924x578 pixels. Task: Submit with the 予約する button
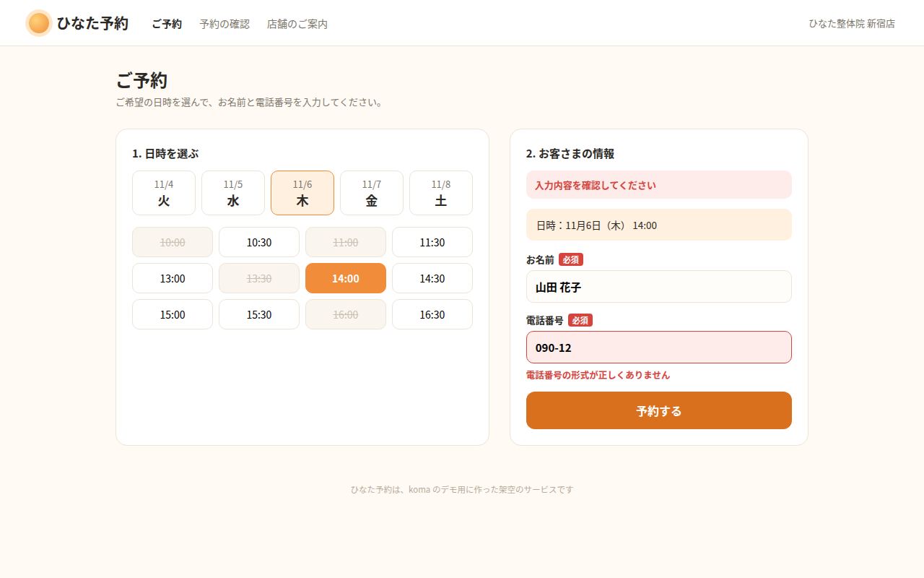tap(659, 410)
